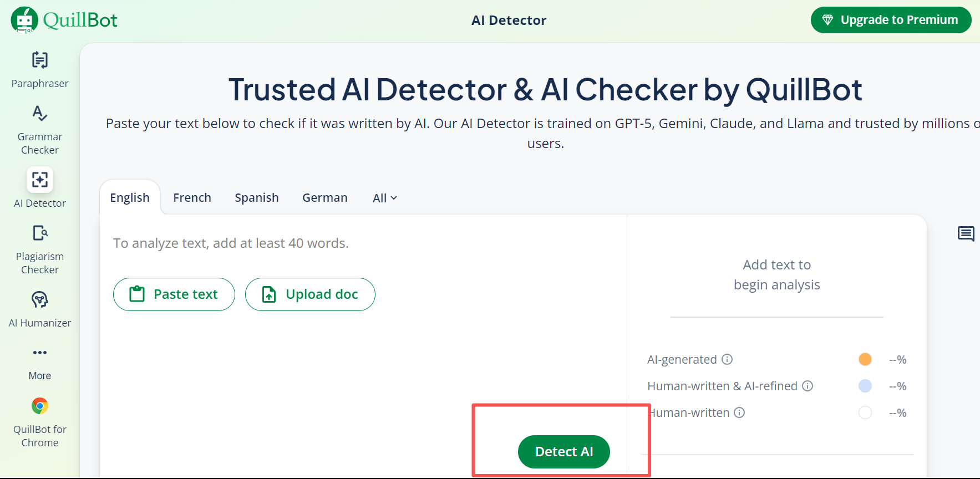The width and height of the screenshot is (980, 479).
Task: Expand the All languages dropdown
Action: (x=385, y=198)
